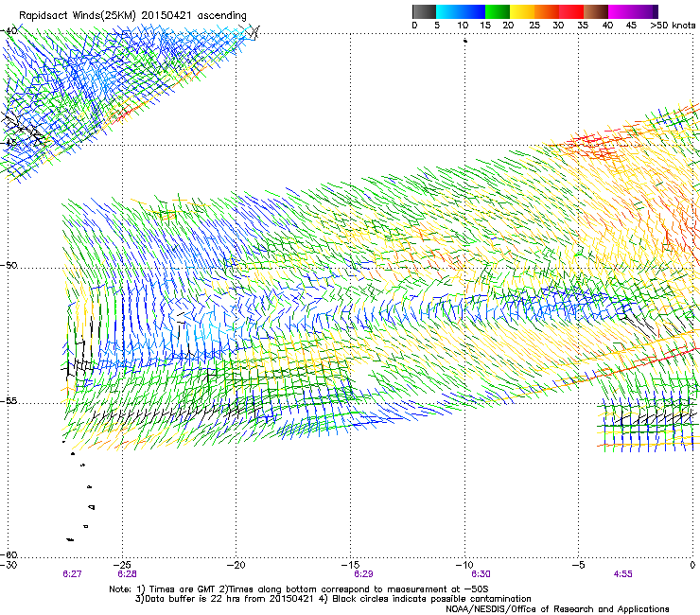The height and width of the screenshot is (615, 700).
Task: Click the '15' label under the color bar
Action: click(485, 26)
